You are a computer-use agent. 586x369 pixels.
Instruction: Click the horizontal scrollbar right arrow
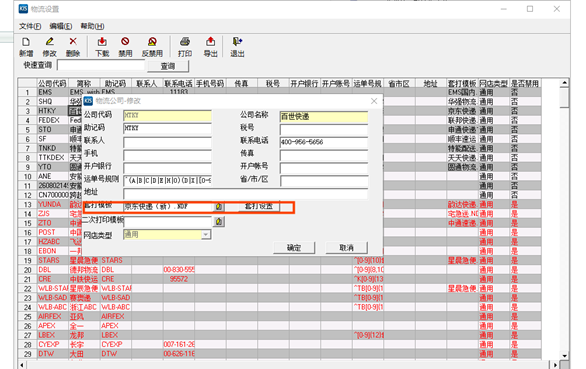click(555, 365)
